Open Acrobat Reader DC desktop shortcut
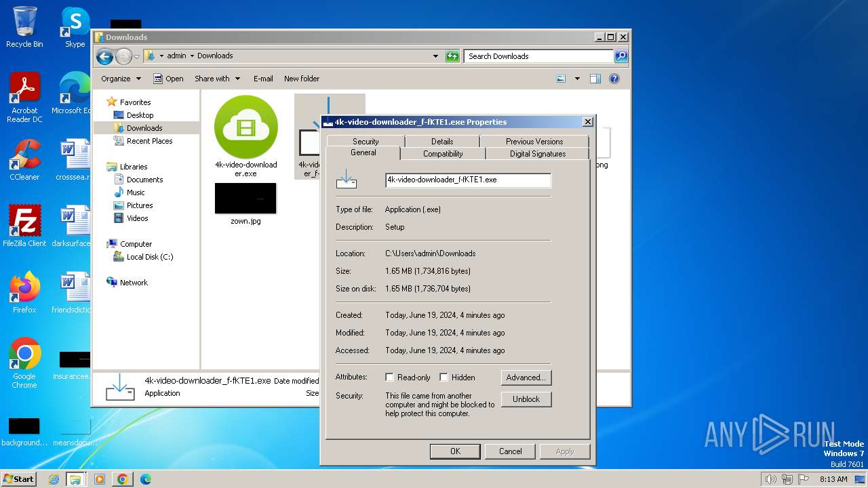The image size is (868, 488). pos(24,98)
